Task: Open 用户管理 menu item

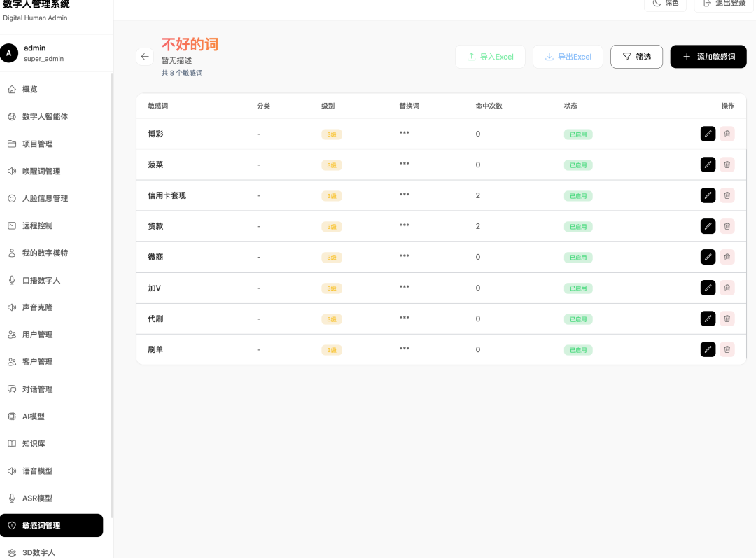Action: point(52,335)
